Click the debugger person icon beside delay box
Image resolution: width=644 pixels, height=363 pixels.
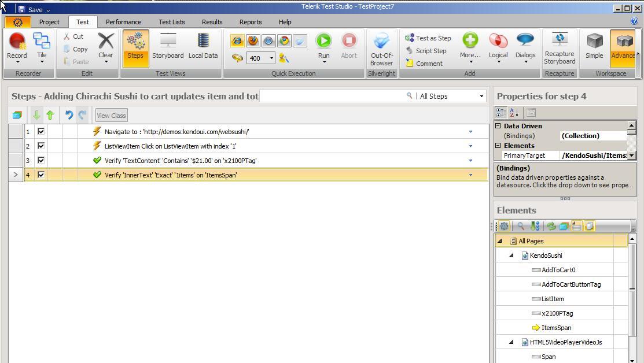(284, 58)
